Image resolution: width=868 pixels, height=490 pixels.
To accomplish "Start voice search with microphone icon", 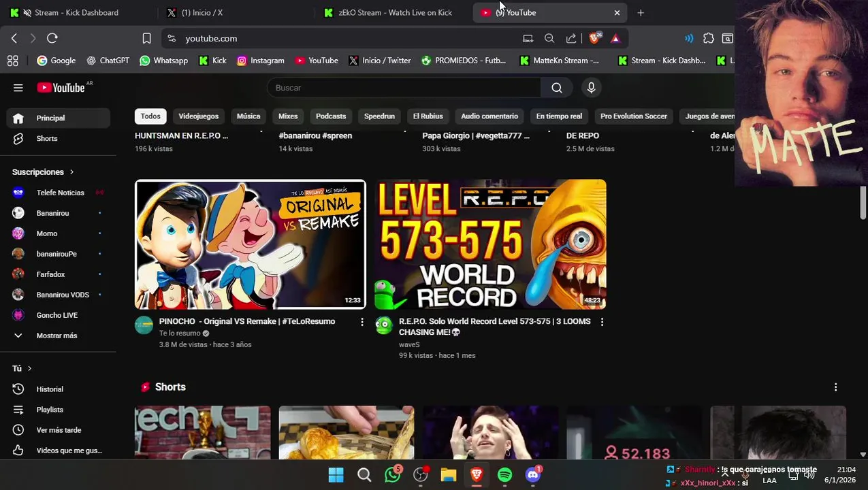I will [591, 88].
